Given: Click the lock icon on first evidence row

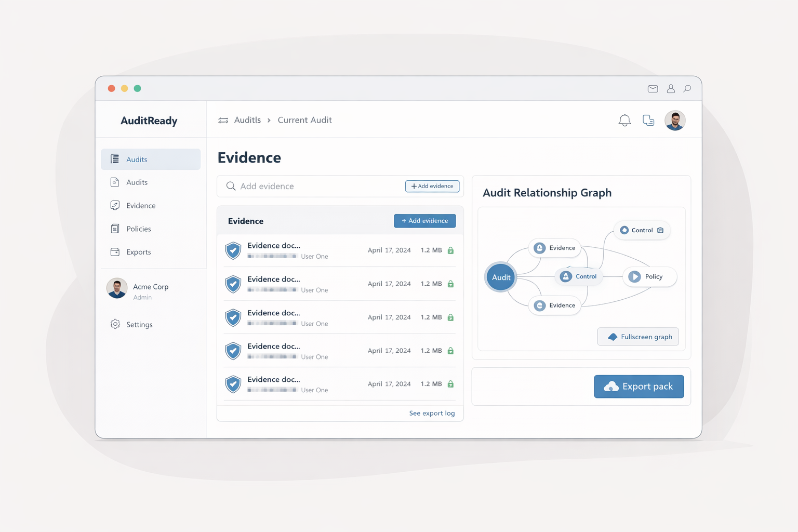Looking at the screenshot, I should pyautogui.click(x=450, y=250).
